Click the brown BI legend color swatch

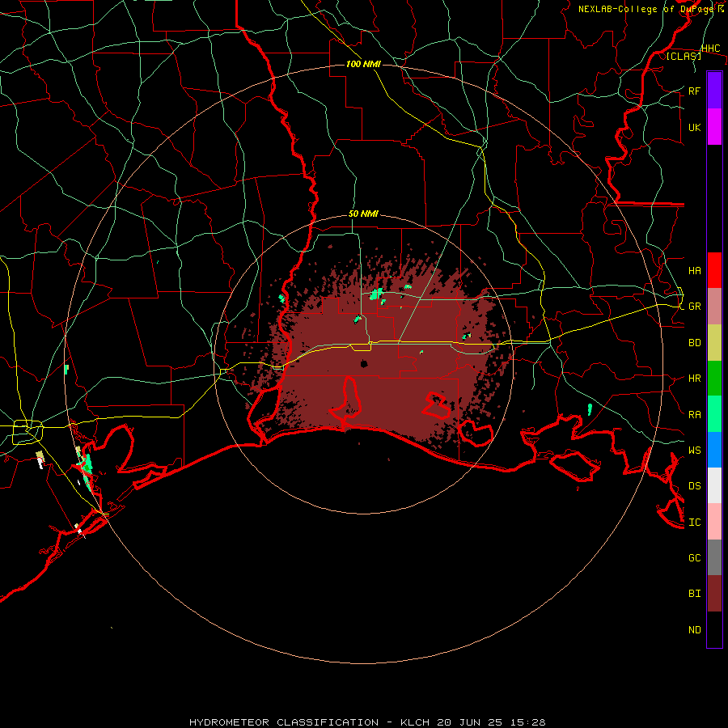pos(714,594)
